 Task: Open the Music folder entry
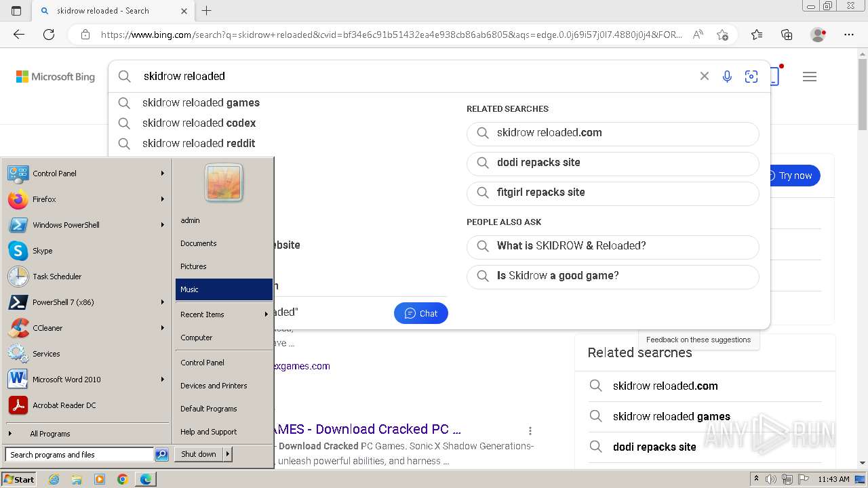(224, 289)
